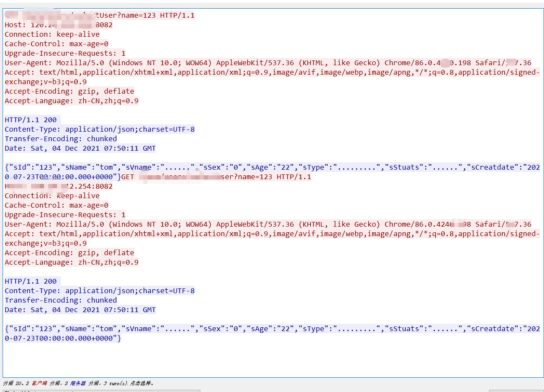Viewport: 544px width, 392px height.
Task: Click inside the stream content text area
Action: 273,193
